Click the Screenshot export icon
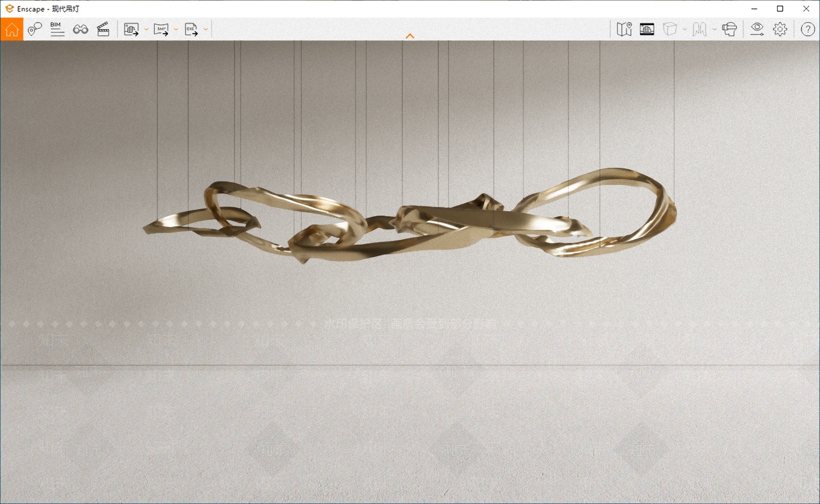Screen dimensions: 820x504 point(131,29)
